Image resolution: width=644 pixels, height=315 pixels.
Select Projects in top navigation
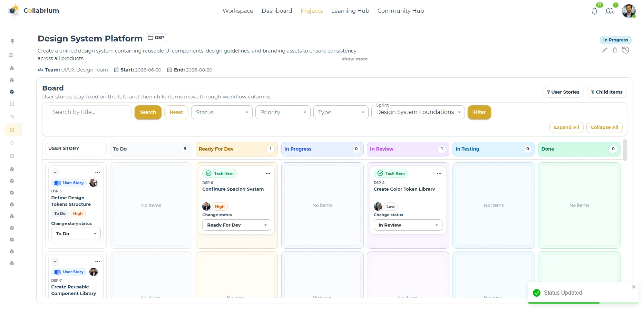312,11
